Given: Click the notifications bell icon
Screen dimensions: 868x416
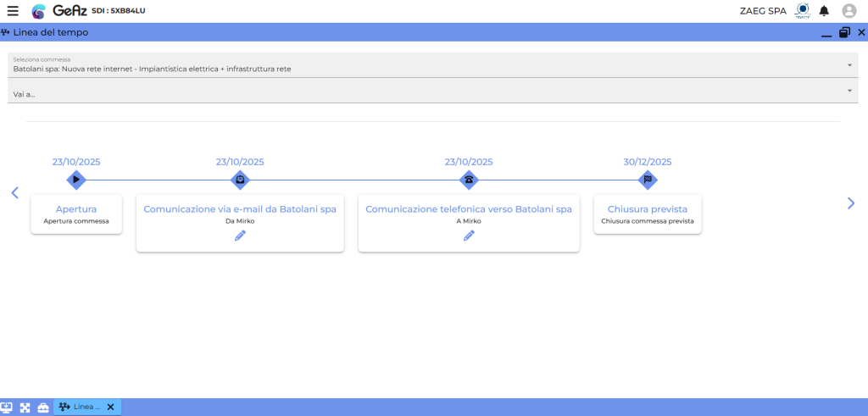Looking at the screenshot, I should pos(824,11).
